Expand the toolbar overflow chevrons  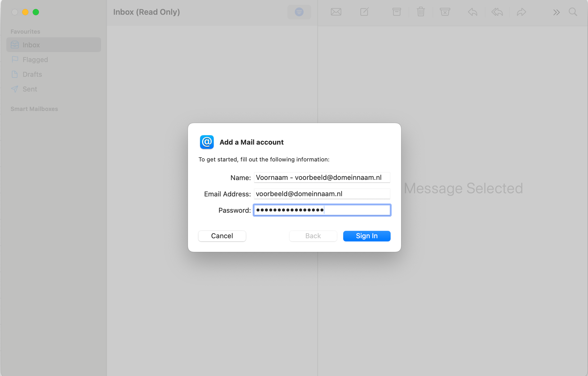click(x=556, y=12)
